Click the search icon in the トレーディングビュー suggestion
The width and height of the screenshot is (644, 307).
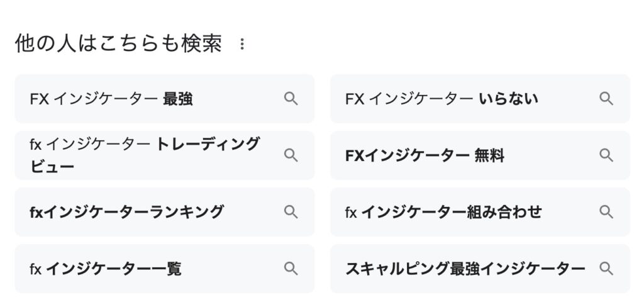coord(291,155)
